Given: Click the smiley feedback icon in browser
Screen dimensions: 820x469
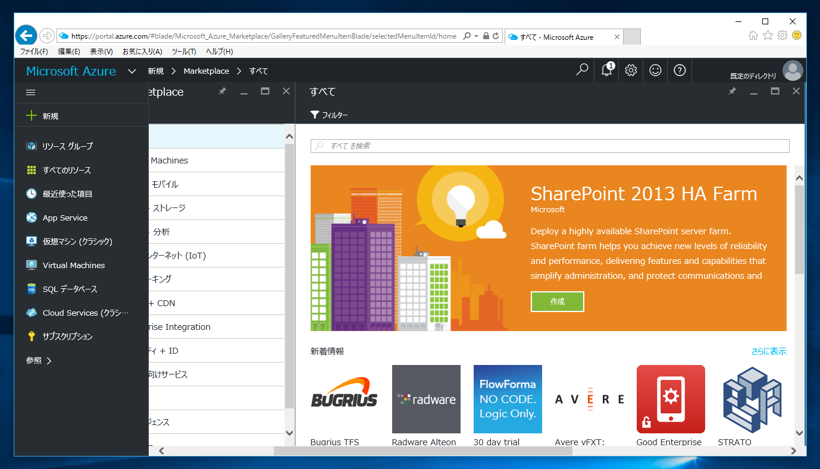Looking at the screenshot, I should pyautogui.click(x=797, y=36).
